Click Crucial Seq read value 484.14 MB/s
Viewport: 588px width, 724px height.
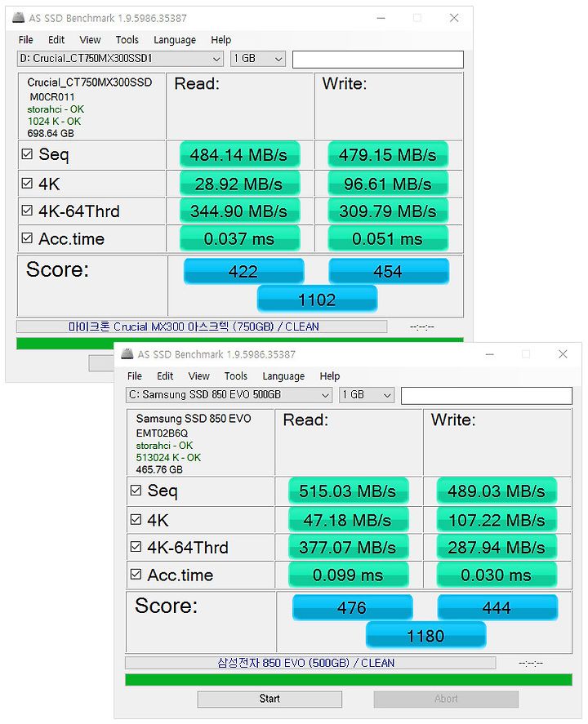[239, 154]
